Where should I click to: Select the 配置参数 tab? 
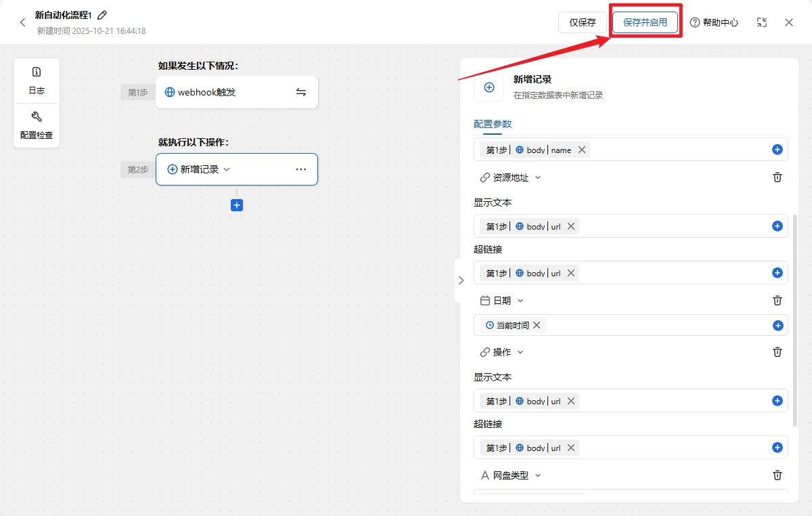(493, 124)
